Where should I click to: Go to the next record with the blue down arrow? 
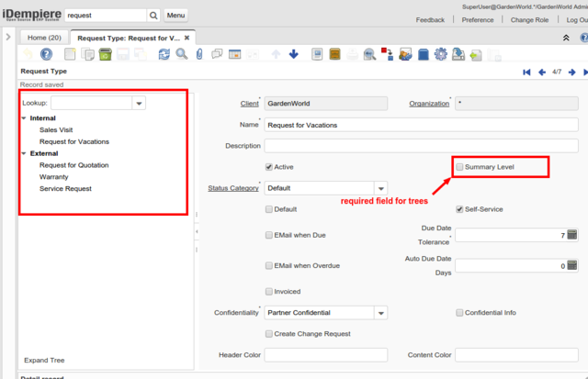point(293,54)
